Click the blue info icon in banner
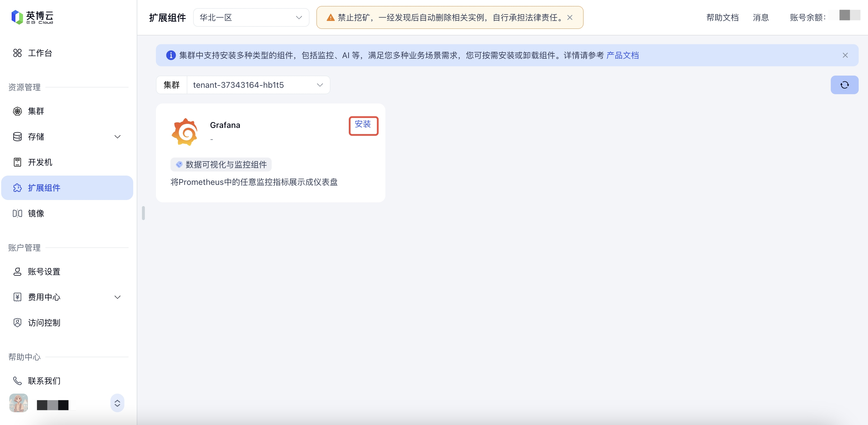This screenshot has height=425, width=868. pos(171,55)
